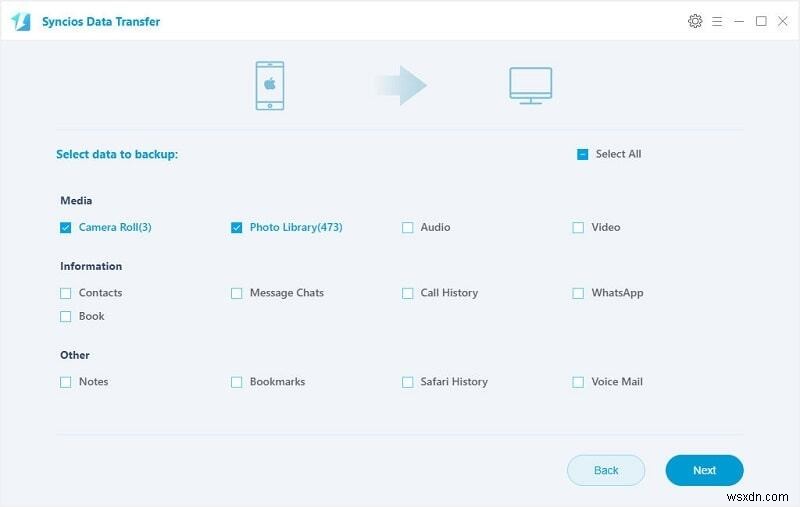Screen dimensions: 800x507
Task: Click the iPhone source device icon
Action: click(270, 85)
